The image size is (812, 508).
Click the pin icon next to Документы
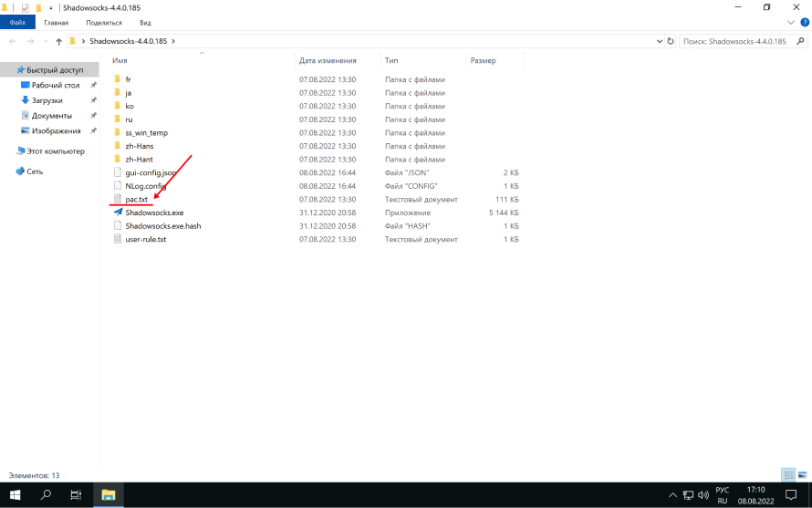(93, 116)
